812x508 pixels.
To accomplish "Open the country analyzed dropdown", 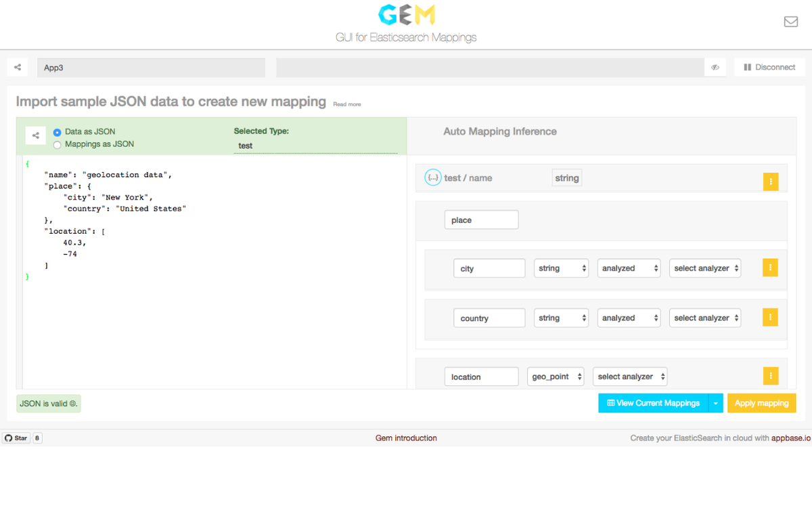I will pyautogui.click(x=629, y=318).
